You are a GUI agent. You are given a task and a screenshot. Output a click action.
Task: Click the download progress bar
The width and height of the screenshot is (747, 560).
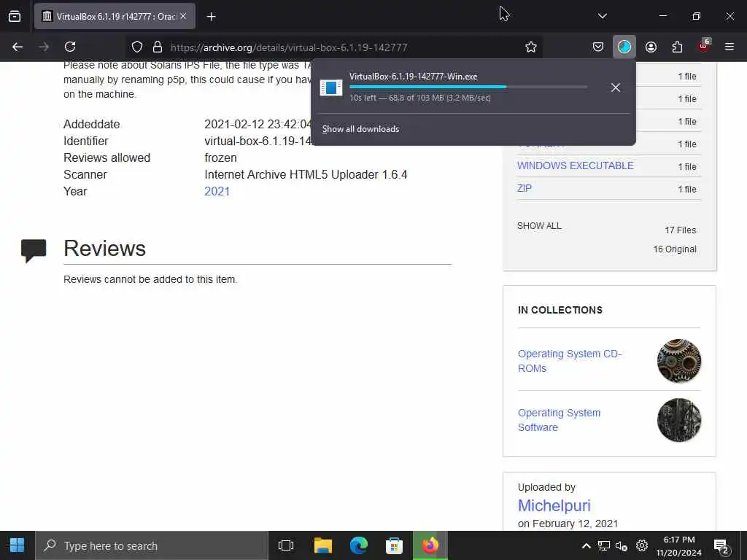[x=468, y=87]
